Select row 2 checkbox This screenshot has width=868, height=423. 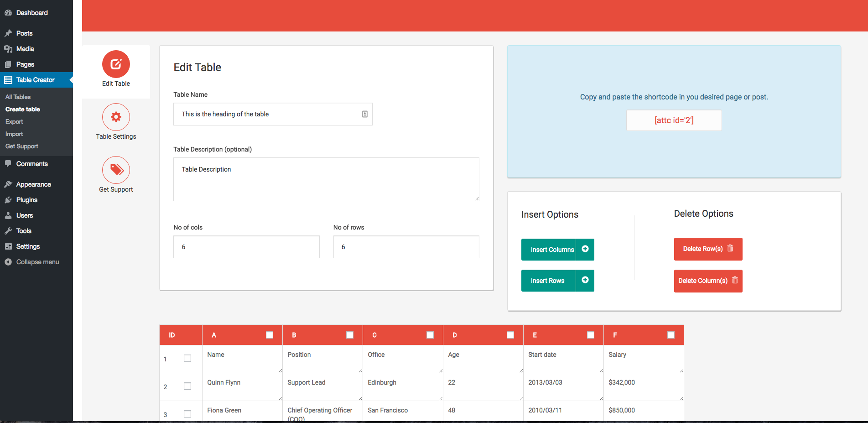(187, 386)
